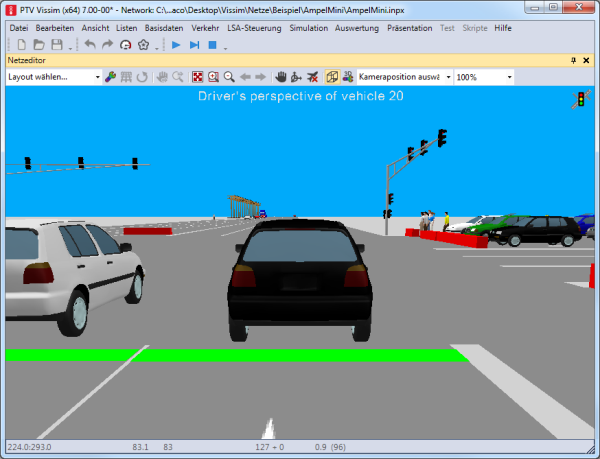
Task: Start continuous simulation with the play button
Action: [x=176, y=45]
